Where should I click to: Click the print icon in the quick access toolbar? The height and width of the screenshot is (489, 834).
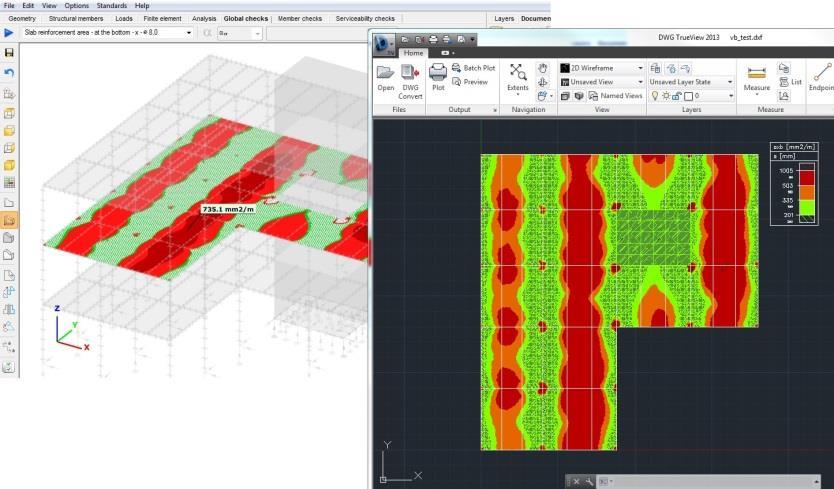coord(433,39)
